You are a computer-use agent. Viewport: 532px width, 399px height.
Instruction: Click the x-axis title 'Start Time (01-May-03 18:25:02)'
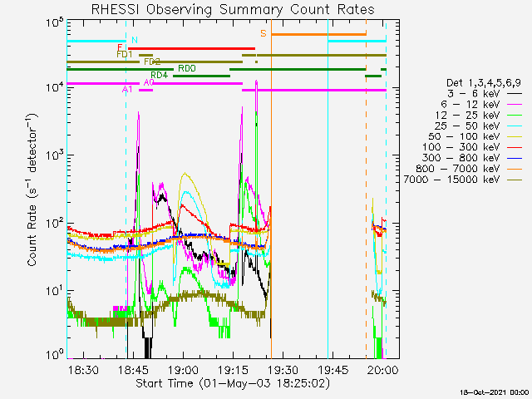(x=233, y=384)
